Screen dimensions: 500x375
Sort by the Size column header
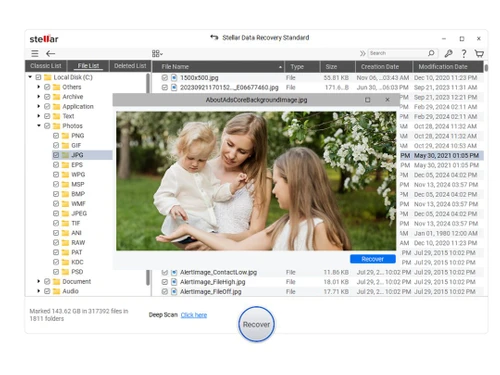coord(338,67)
